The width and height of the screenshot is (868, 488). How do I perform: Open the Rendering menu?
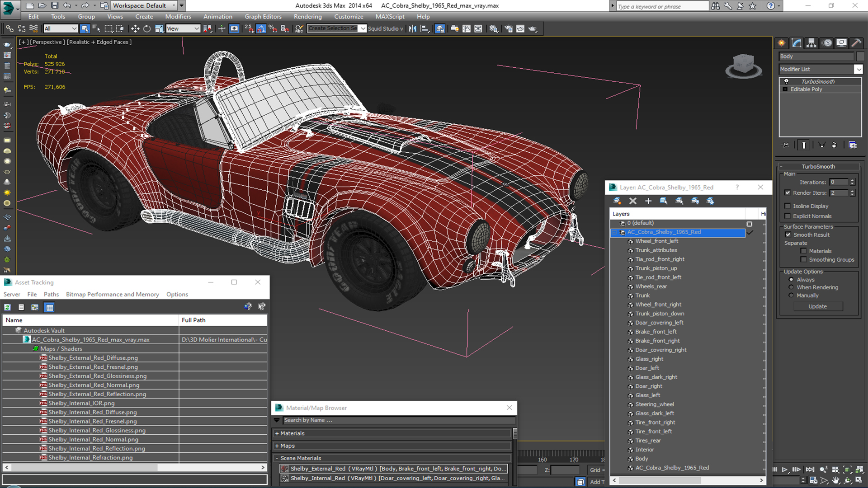(308, 17)
